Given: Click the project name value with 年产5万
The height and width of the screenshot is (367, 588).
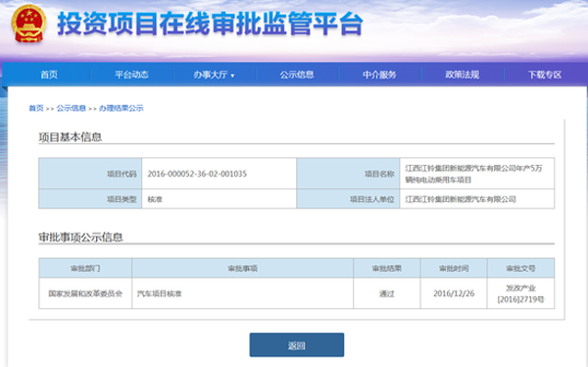Looking at the screenshot, I should tap(473, 174).
